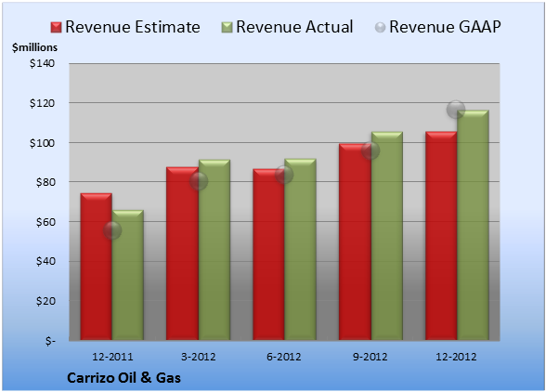
Task: Click the '12-2011' x-axis label
Action: [112, 357]
